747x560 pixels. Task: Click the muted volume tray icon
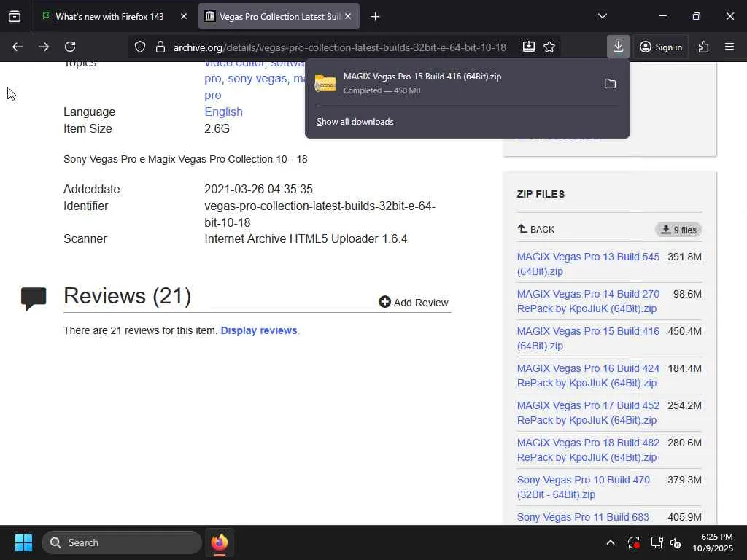click(x=676, y=542)
